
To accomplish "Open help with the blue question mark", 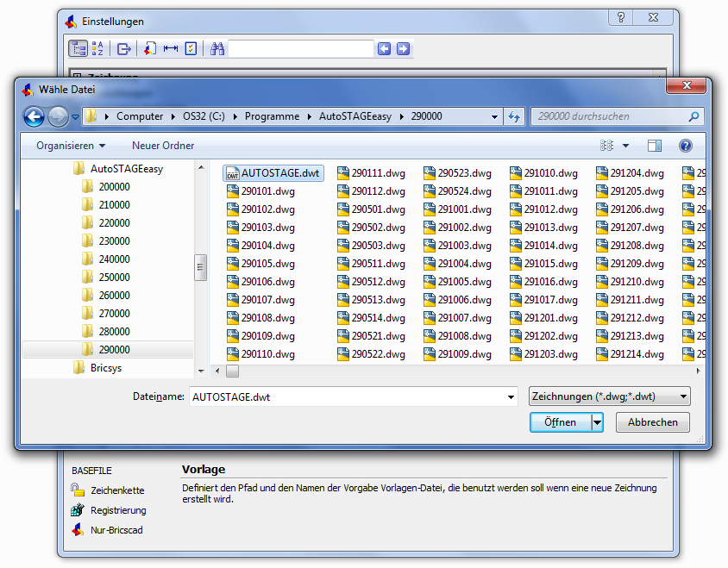I will click(x=686, y=146).
